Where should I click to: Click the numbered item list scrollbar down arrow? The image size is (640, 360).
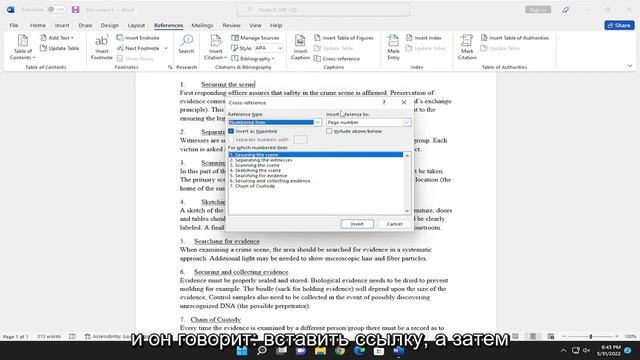tap(407, 211)
